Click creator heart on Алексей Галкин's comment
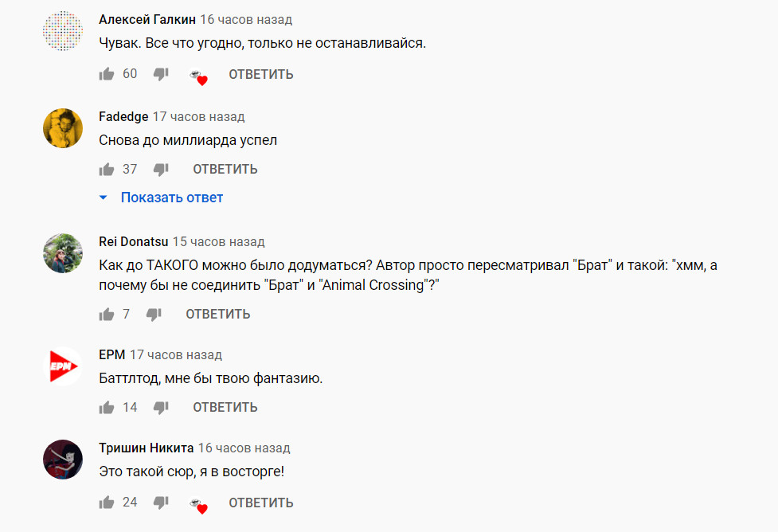The width and height of the screenshot is (778, 532). click(x=198, y=77)
